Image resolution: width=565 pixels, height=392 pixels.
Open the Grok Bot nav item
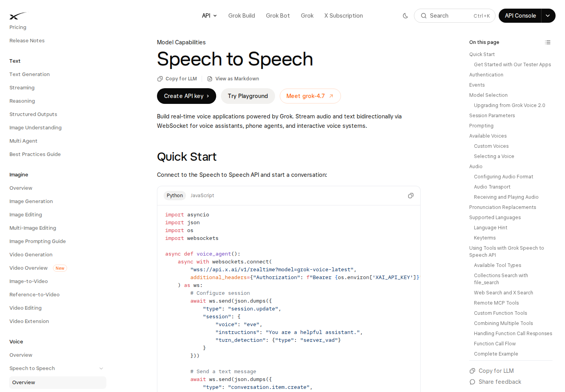pyautogui.click(x=278, y=16)
